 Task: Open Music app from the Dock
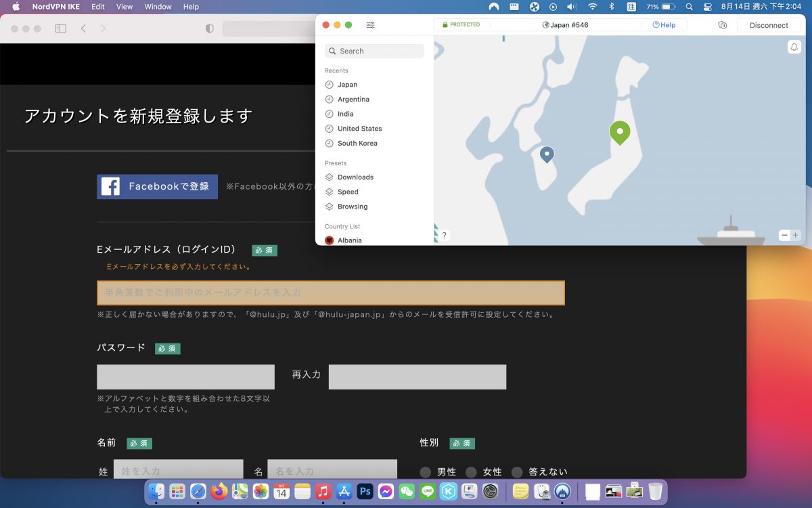tap(323, 492)
